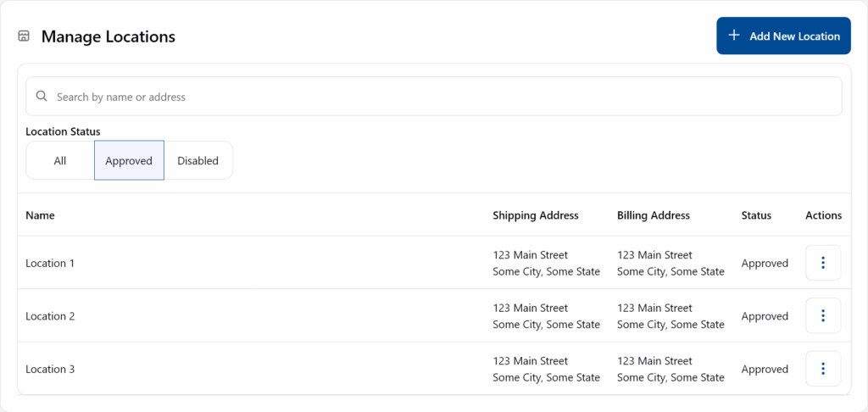Image resolution: width=868 pixels, height=412 pixels.
Task: Open three-dot menu for Location 2
Action: click(x=822, y=316)
